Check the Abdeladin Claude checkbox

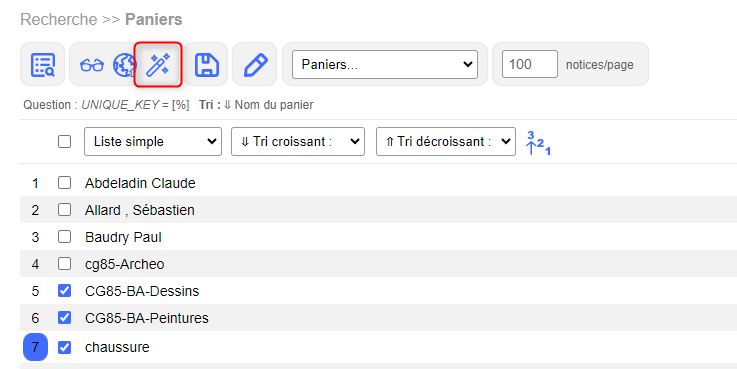pos(64,183)
